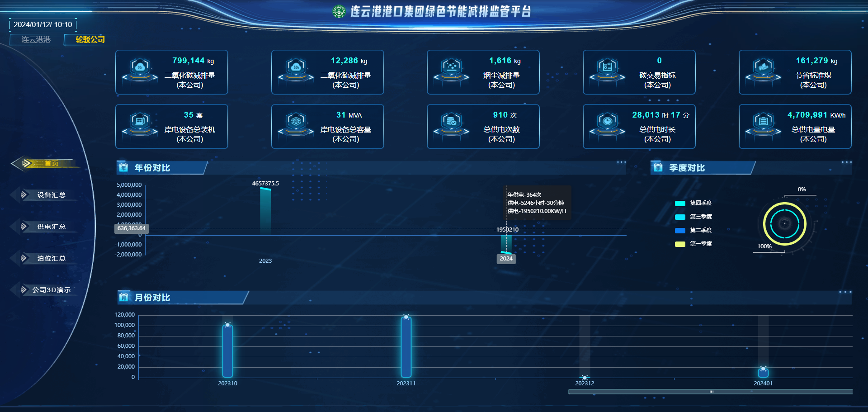Click the monthly chart horizontal zoom slider handle
The image size is (868, 412).
[x=711, y=392]
